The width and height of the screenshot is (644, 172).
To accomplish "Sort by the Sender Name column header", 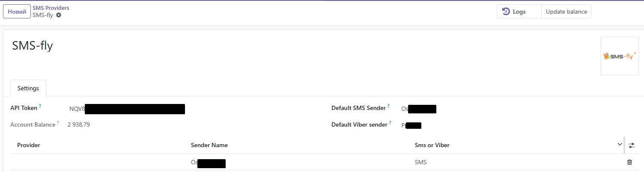I will (x=209, y=145).
